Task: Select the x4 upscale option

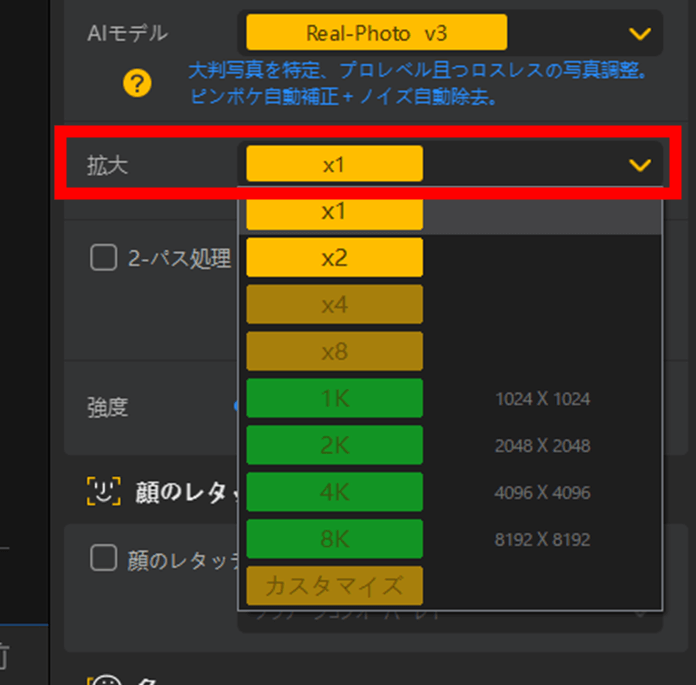Action: [x=334, y=305]
